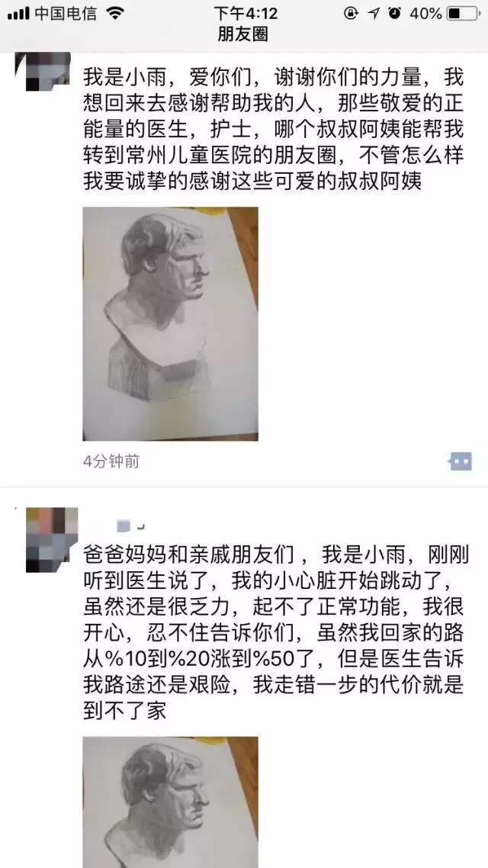Tap the blurred username of second post
488x868 pixels.
[130, 526]
